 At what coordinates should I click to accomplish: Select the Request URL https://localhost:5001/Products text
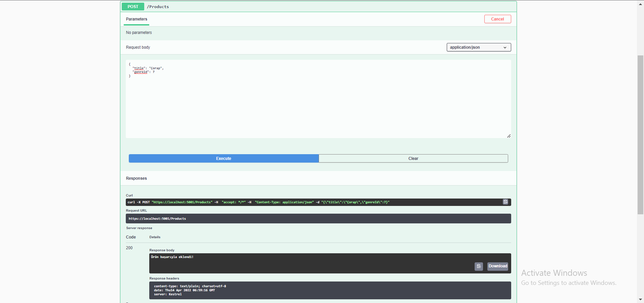click(157, 219)
